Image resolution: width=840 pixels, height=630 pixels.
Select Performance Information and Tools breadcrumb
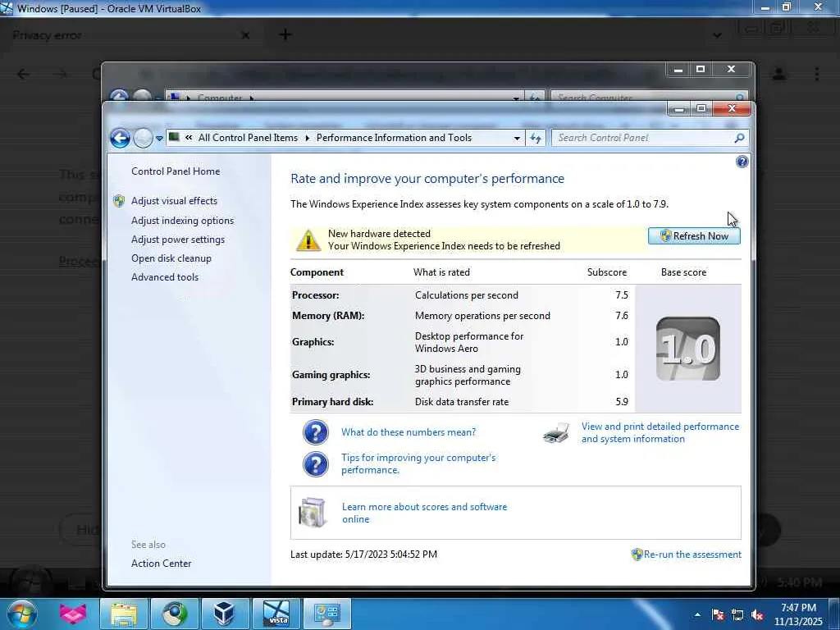394,138
